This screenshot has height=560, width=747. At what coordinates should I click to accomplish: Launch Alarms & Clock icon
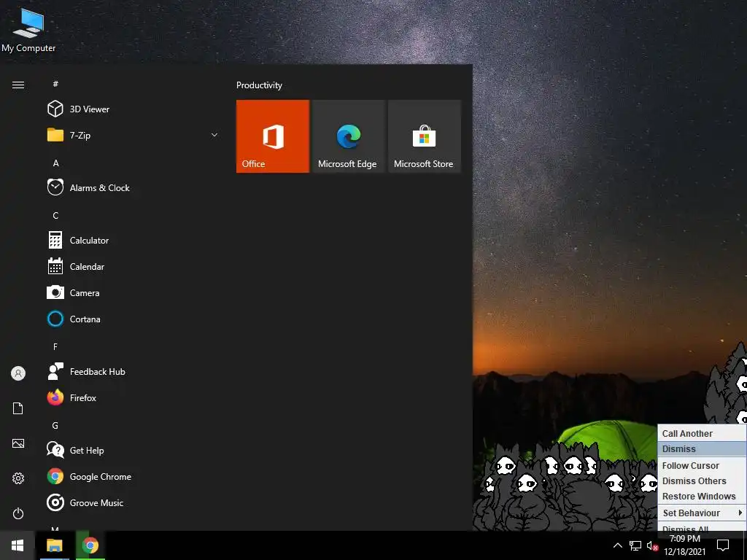[55, 187]
